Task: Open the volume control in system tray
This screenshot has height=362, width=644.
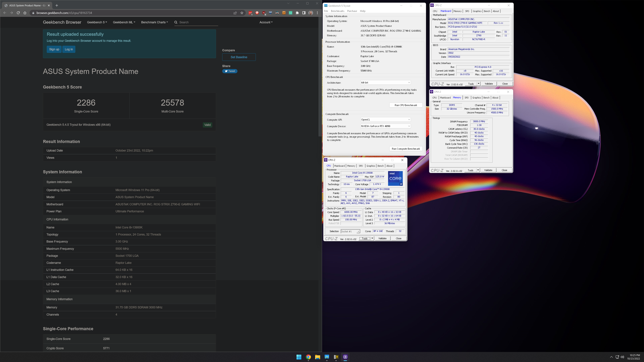Action: pos(623,357)
